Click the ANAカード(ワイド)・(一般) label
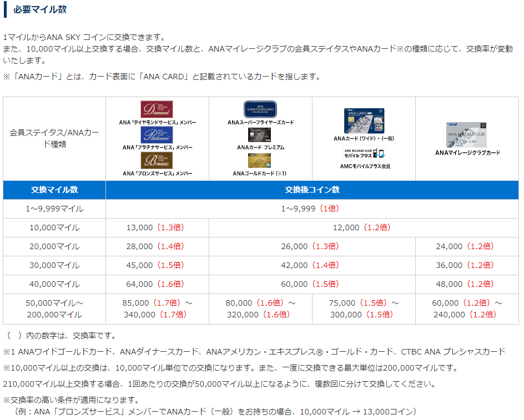This screenshot has height=420, width=524. tap(364, 138)
